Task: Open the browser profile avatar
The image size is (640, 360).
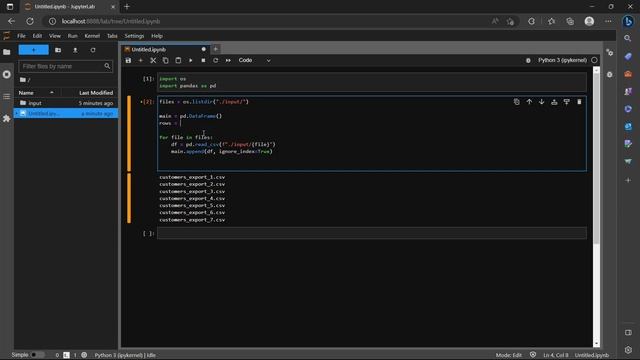Action: (x=589, y=21)
